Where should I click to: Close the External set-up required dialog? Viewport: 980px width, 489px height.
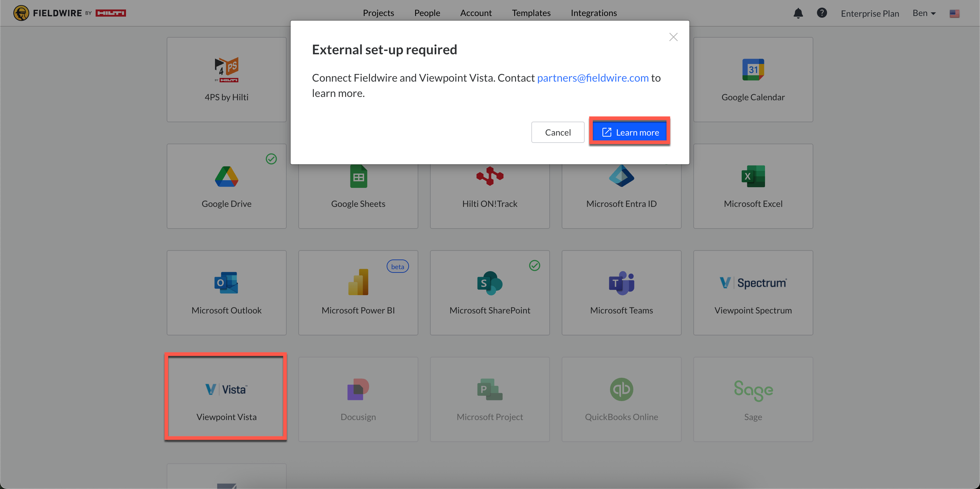673,37
